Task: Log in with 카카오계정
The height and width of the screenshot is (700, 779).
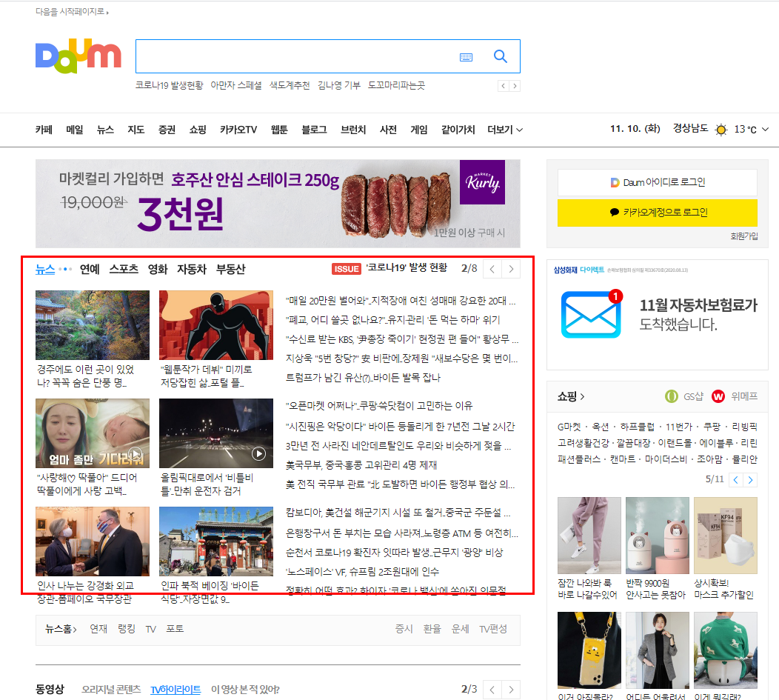Action: [658, 213]
